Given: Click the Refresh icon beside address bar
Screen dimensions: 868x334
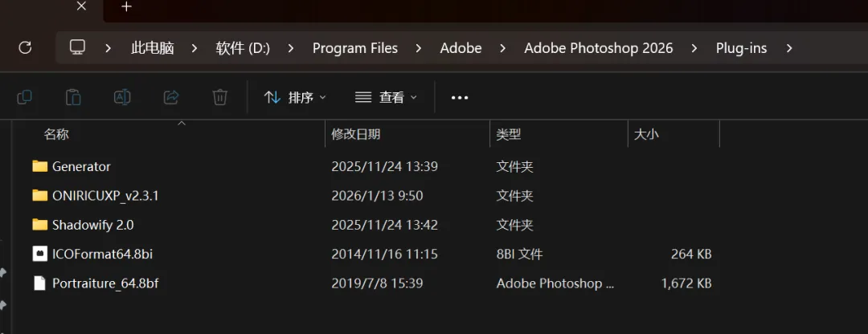Looking at the screenshot, I should (x=25, y=48).
